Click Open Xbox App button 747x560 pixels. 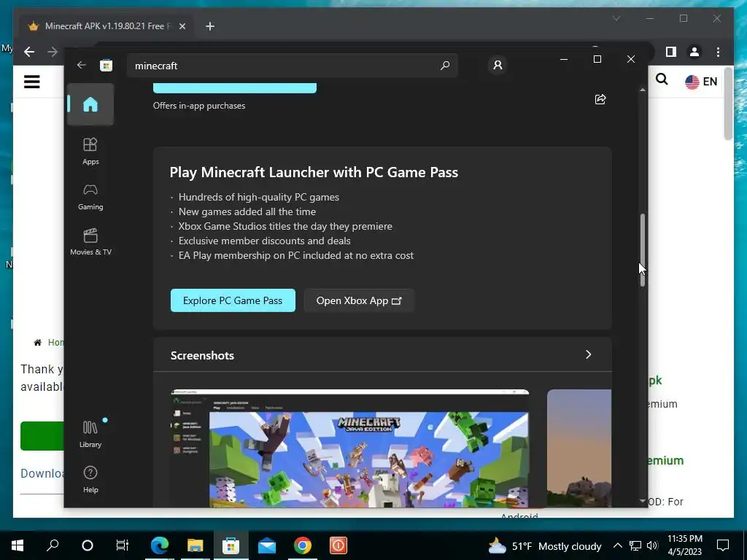359,300
